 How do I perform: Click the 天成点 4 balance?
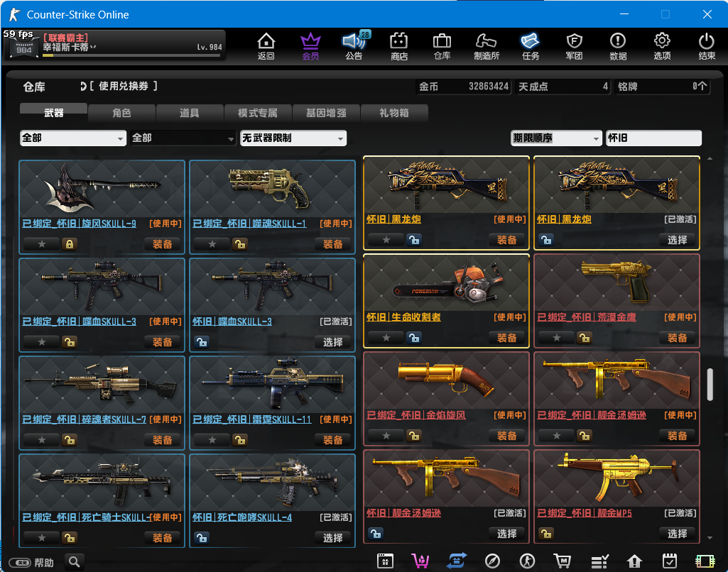(x=563, y=87)
